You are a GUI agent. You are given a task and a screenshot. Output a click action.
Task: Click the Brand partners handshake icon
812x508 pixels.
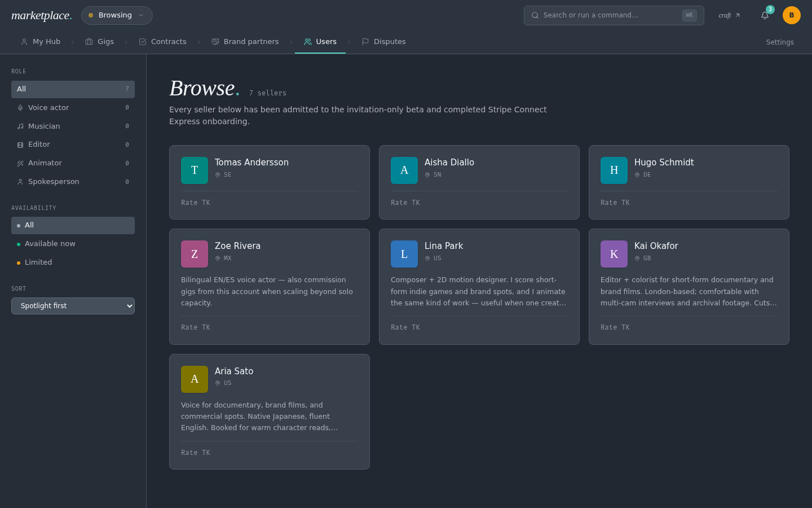[x=215, y=42]
